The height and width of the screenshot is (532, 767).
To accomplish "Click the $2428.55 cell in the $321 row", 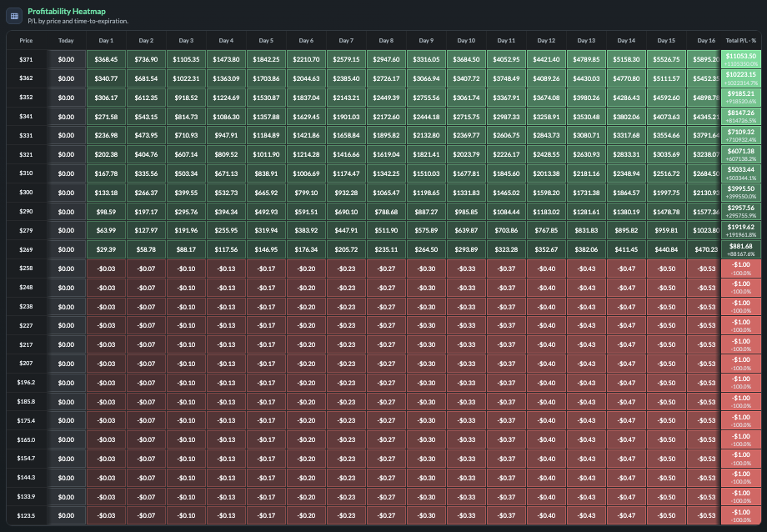I will click(x=546, y=154).
